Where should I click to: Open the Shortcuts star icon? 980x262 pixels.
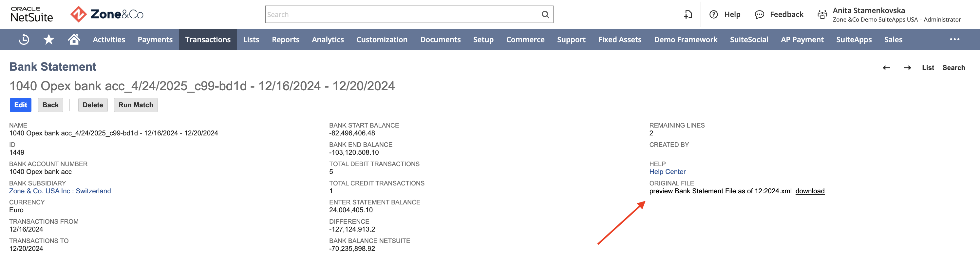pyautogui.click(x=49, y=40)
